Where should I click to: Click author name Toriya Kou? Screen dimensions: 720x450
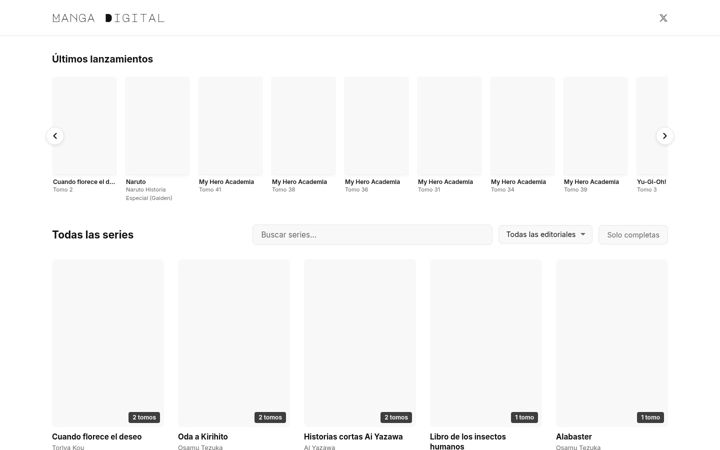68,447
